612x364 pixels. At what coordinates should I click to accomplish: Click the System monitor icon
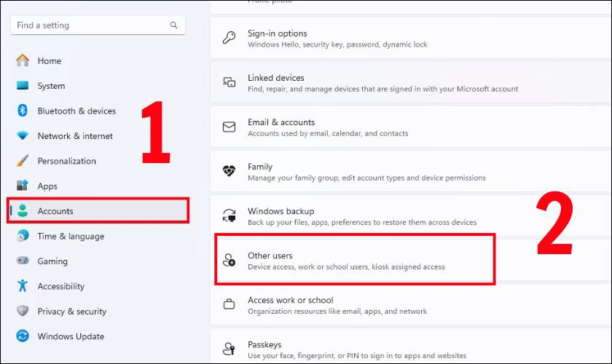pyautogui.click(x=23, y=85)
